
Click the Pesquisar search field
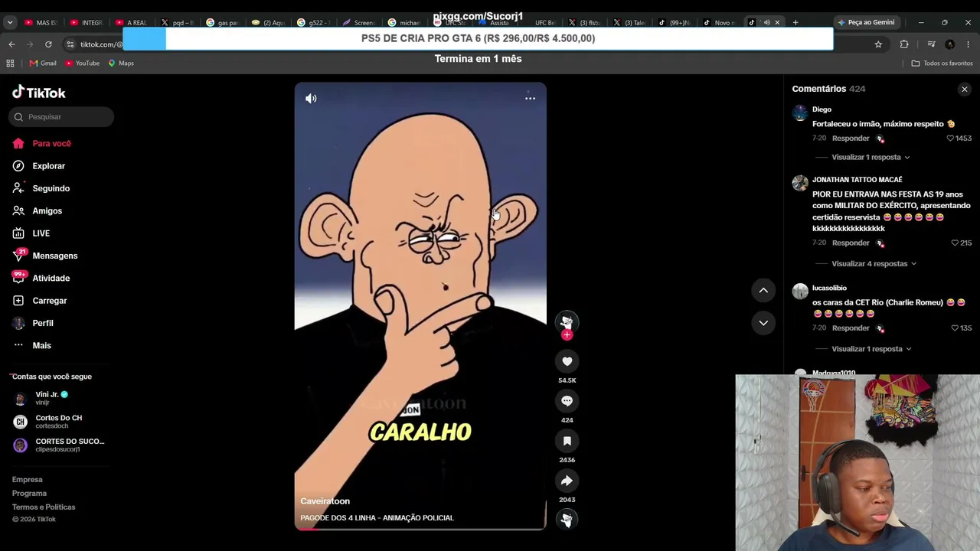(x=61, y=117)
